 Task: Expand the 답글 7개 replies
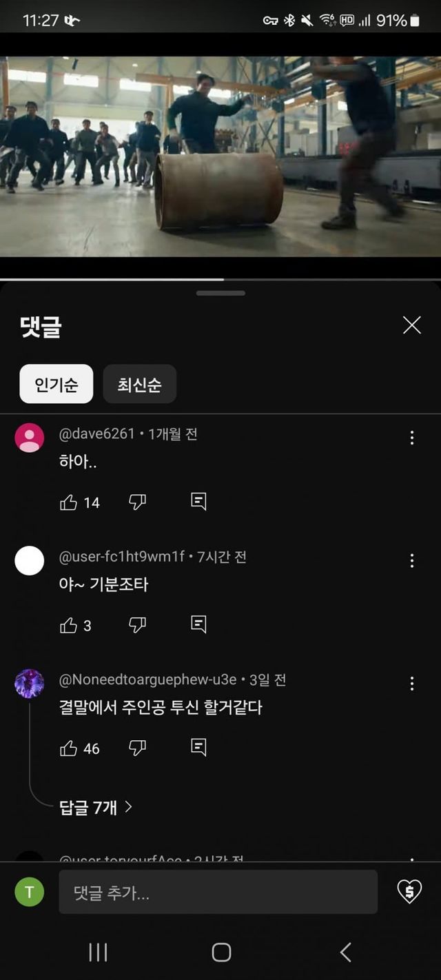tap(95, 807)
